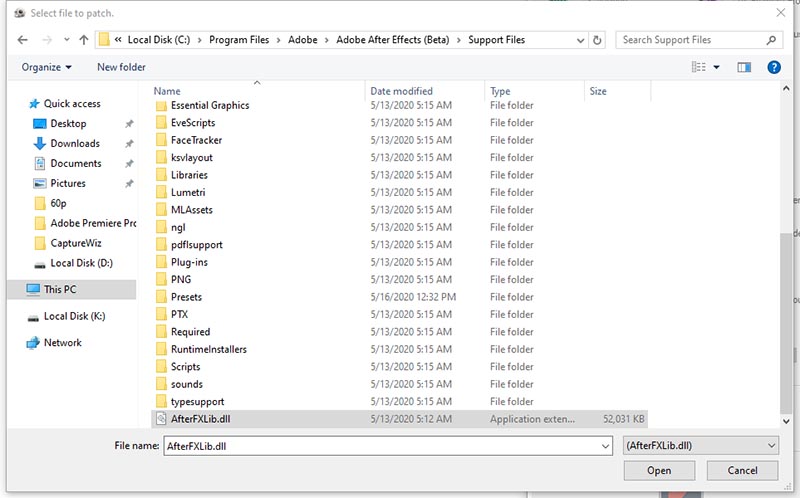800x498 pixels.
Task: Open the (AfterFXLib.dll) file type dropdown
Action: point(701,446)
